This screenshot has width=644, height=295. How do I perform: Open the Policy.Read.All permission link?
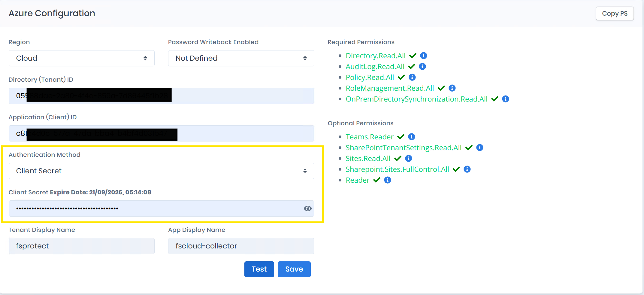[x=370, y=77]
